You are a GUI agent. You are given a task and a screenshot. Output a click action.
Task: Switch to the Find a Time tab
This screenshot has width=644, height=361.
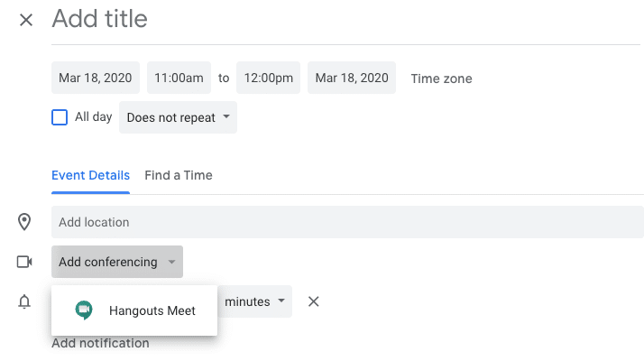click(x=179, y=175)
